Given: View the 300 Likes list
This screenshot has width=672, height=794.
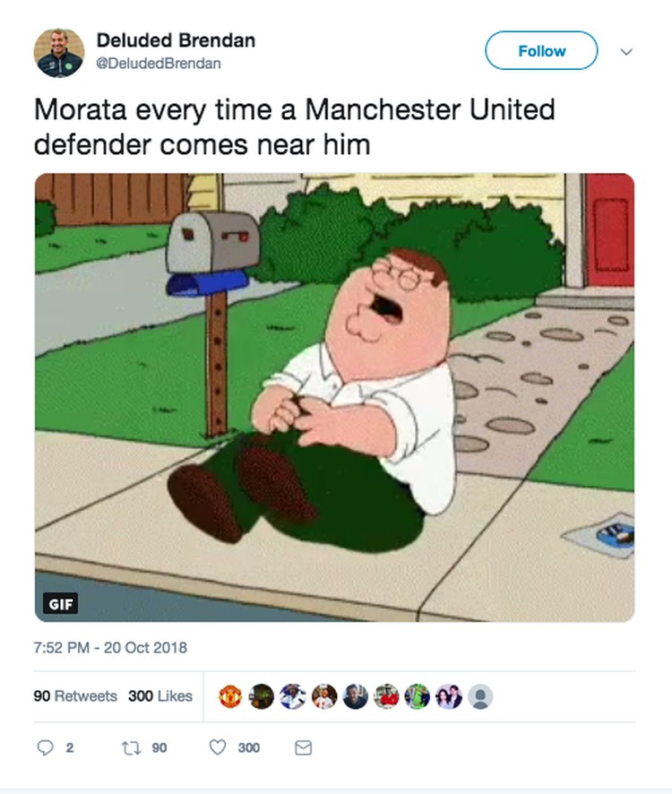Looking at the screenshot, I should click(x=160, y=695).
